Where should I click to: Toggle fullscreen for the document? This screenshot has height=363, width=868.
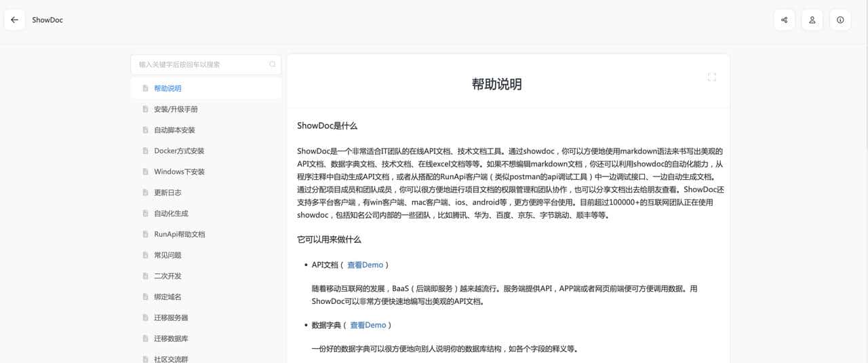[711, 77]
